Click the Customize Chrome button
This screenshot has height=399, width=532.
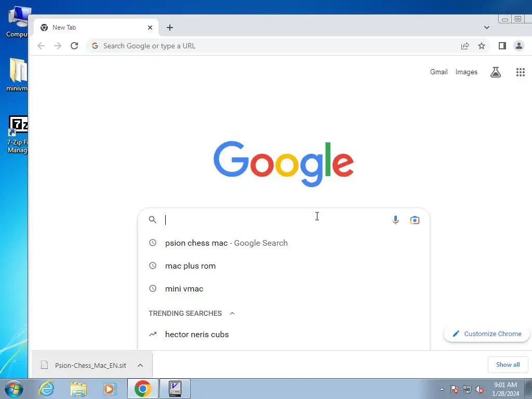coord(486,334)
